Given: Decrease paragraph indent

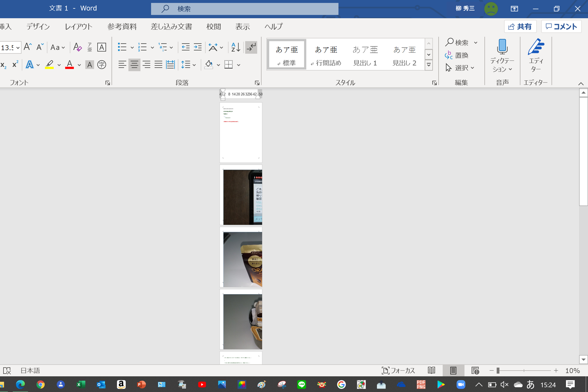Looking at the screenshot, I should point(185,47).
